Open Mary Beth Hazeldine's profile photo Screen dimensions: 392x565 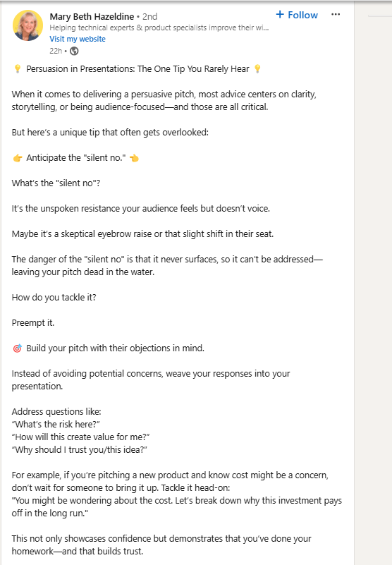click(27, 25)
